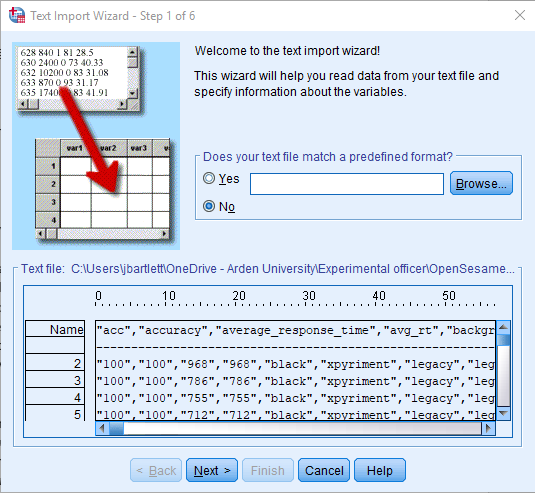Click the preview's scroll right arrow
This screenshot has height=493, width=535.
click(488, 429)
